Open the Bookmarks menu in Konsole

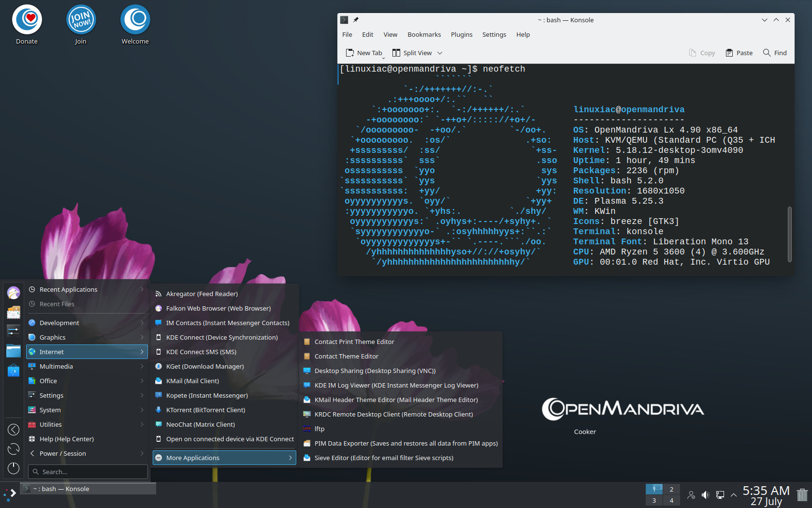[x=424, y=34]
